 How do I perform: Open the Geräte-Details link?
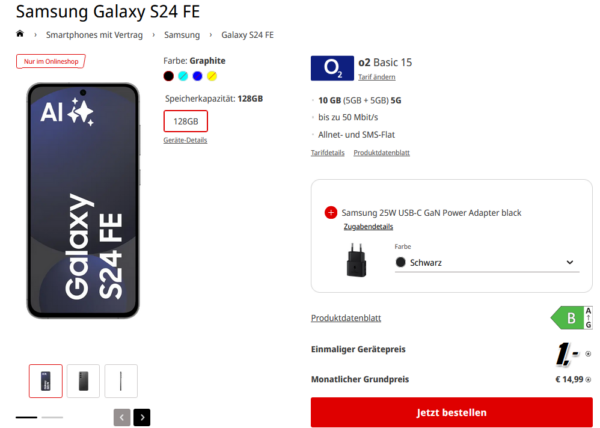click(185, 141)
